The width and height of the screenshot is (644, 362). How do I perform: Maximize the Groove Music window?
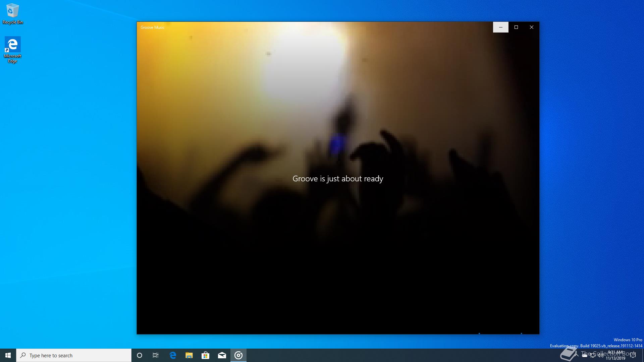coord(516,27)
